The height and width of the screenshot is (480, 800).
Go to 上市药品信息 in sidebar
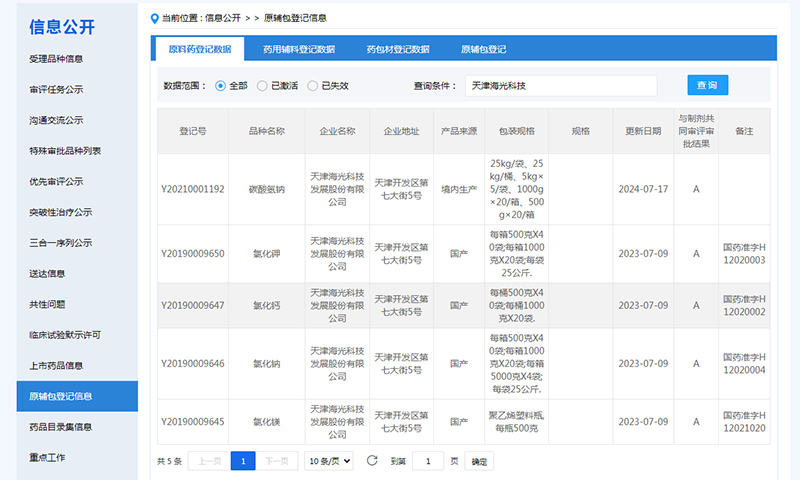pyautogui.click(x=57, y=365)
